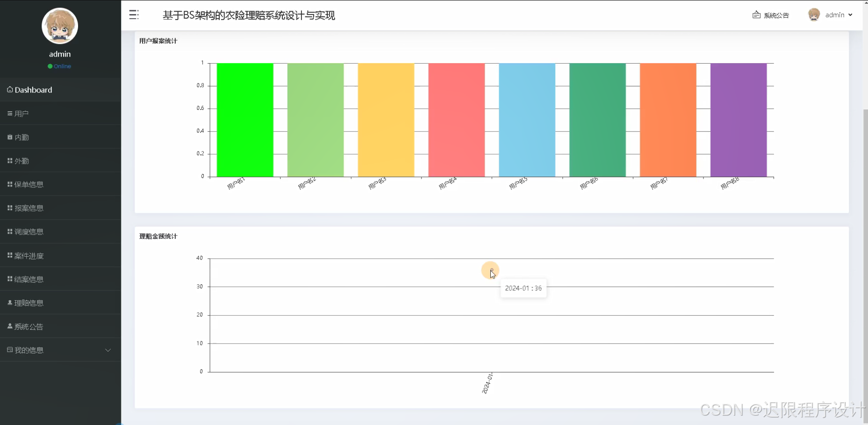Click the list icon beside 用户
Image resolution: width=868 pixels, height=425 pixels.
10,114
